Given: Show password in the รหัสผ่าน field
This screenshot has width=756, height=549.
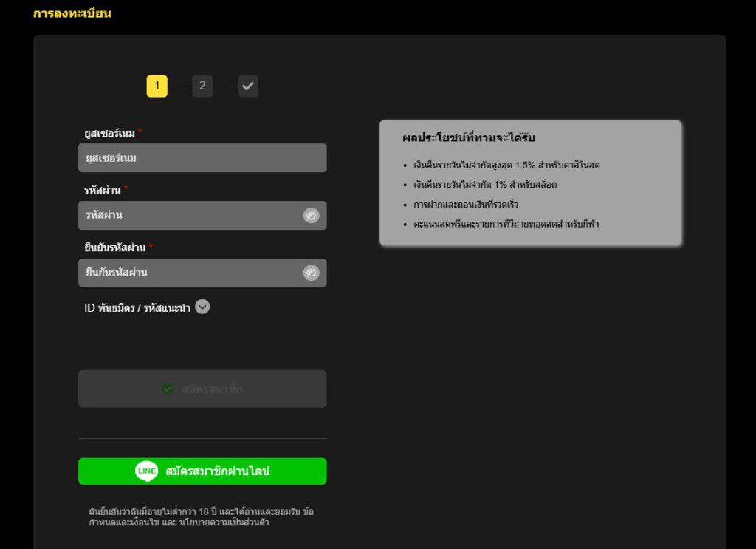Looking at the screenshot, I should pos(311,216).
